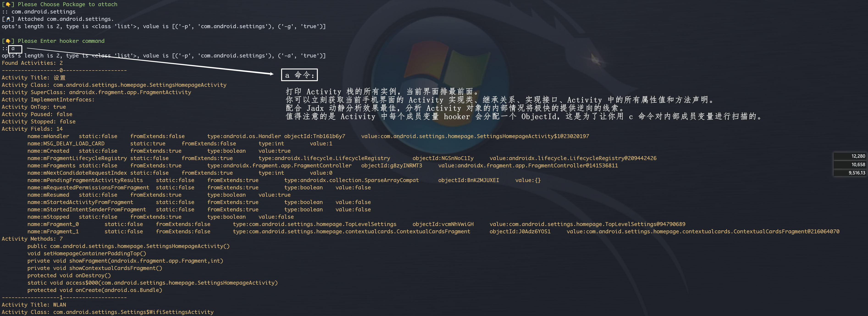Click the 'Activity Stopped: false' line
This screenshot has height=316, width=868.
coord(39,122)
